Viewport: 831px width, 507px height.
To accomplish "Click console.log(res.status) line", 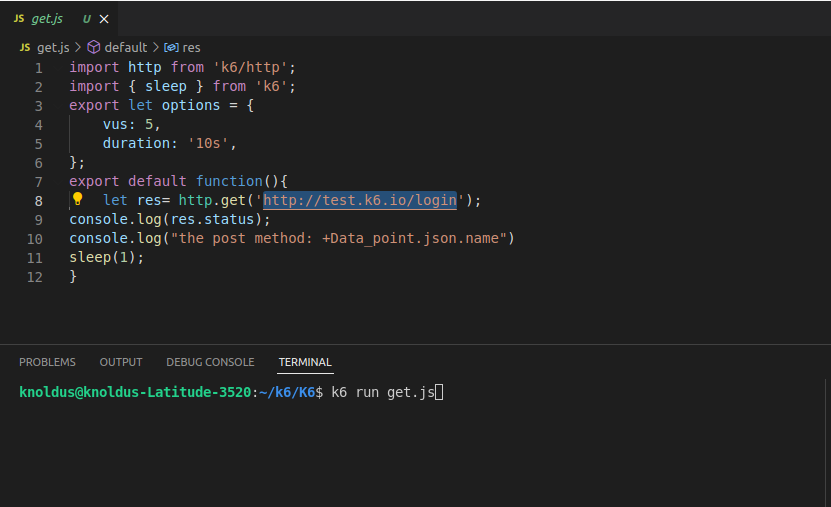I will [x=170, y=219].
